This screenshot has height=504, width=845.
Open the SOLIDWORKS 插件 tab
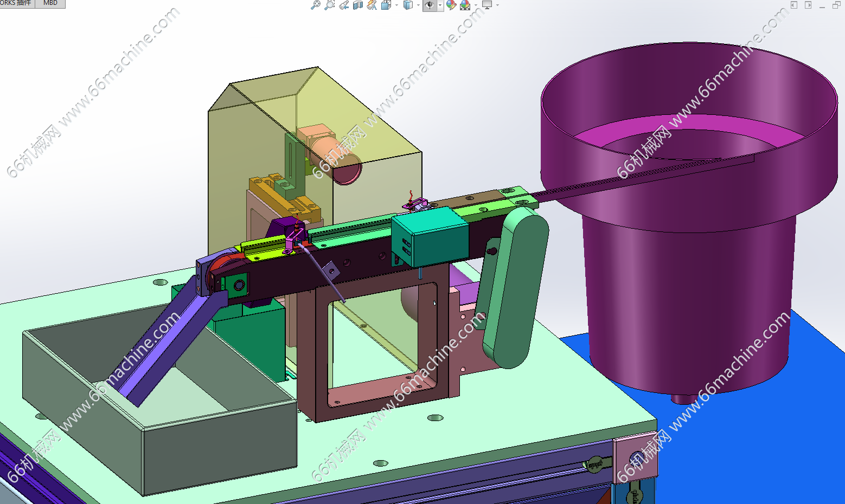coord(16,3)
